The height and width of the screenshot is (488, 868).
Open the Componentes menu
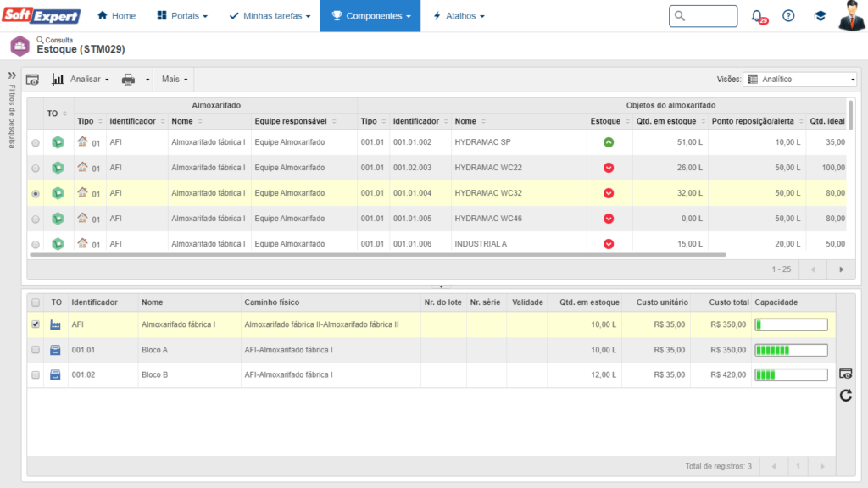click(x=370, y=16)
